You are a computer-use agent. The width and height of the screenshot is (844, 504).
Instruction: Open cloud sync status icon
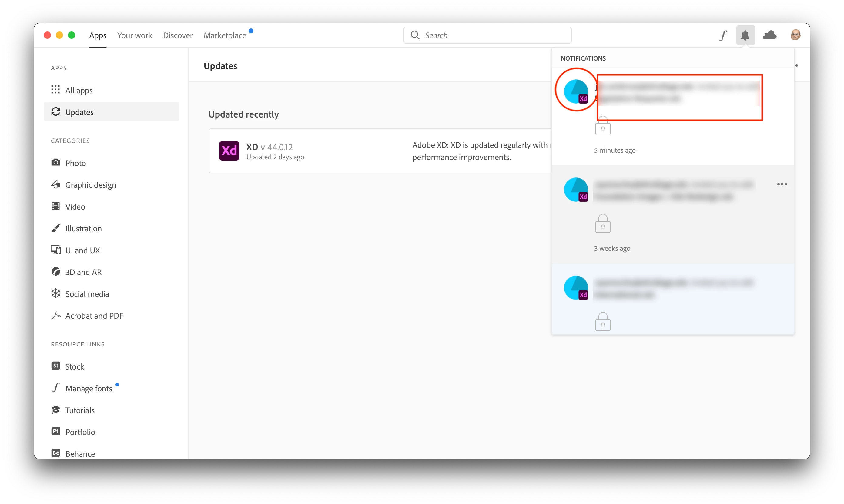[x=769, y=35]
